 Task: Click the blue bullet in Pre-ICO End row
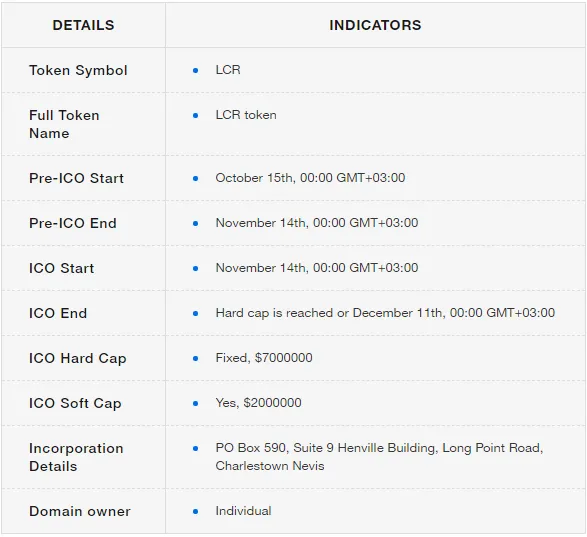click(x=195, y=224)
